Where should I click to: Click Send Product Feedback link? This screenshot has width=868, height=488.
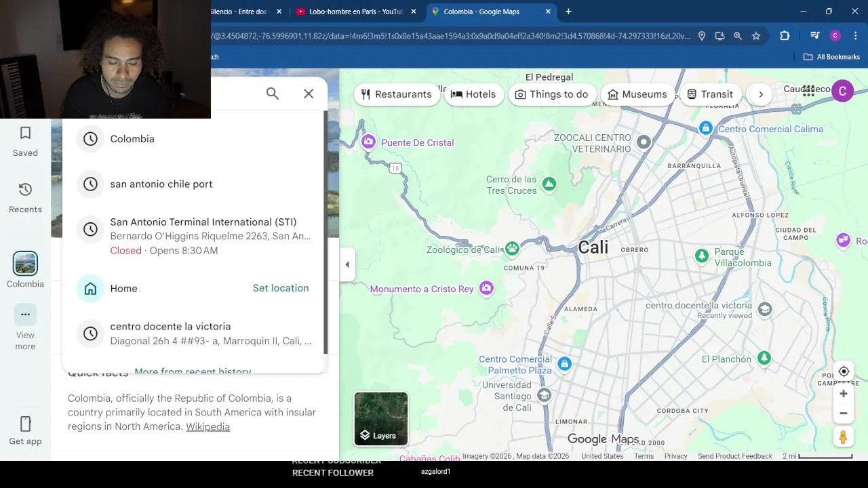pos(735,456)
